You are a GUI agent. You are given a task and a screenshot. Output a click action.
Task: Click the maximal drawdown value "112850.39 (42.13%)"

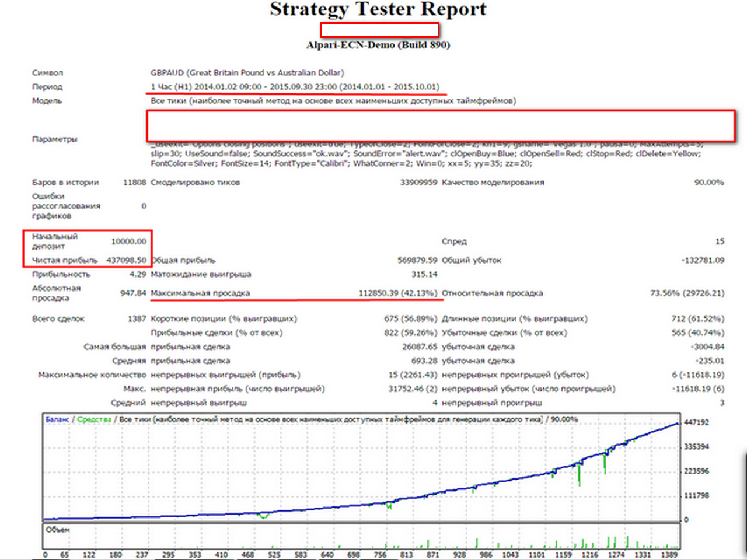point(398,293)
